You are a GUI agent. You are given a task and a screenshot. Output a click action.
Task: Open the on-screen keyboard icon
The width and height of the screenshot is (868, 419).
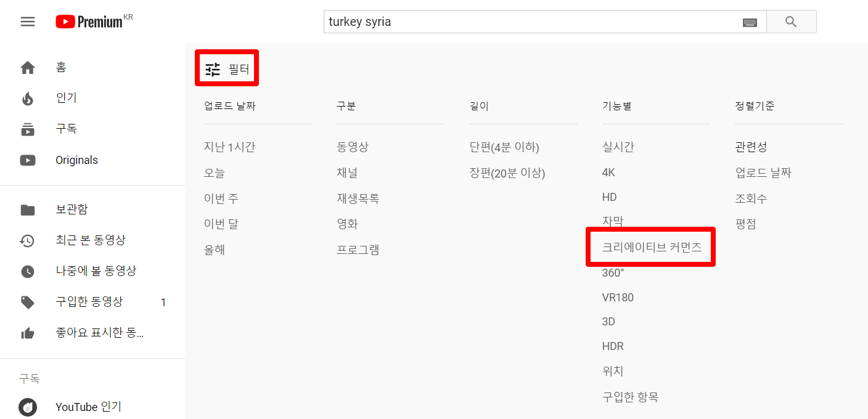[x=750, y=22]
